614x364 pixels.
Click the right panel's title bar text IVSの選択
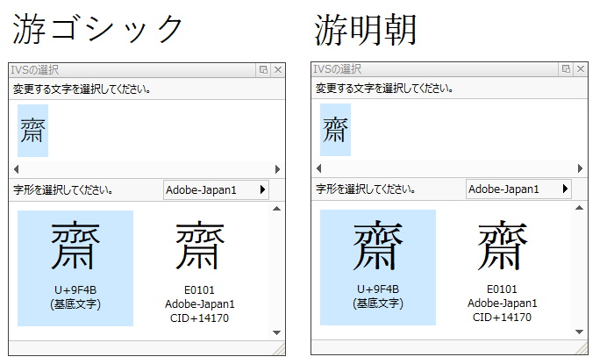pos(338,69)
